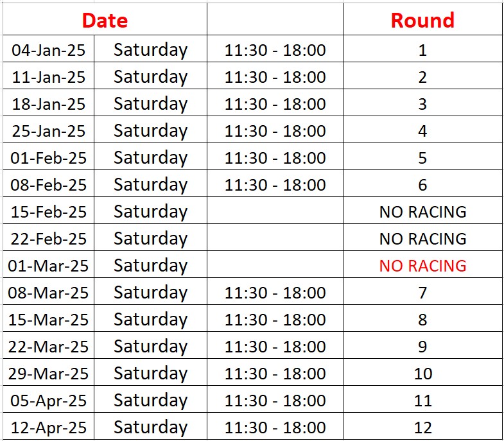Select time cell for 25-Jan-25 row

pos(275,130)
